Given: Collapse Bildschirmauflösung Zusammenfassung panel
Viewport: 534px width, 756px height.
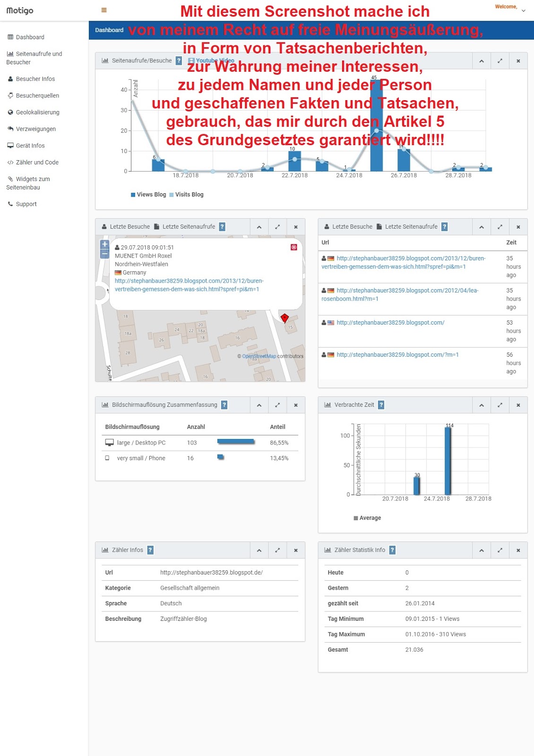Looking at the screenshot, I should coord(259,405).
